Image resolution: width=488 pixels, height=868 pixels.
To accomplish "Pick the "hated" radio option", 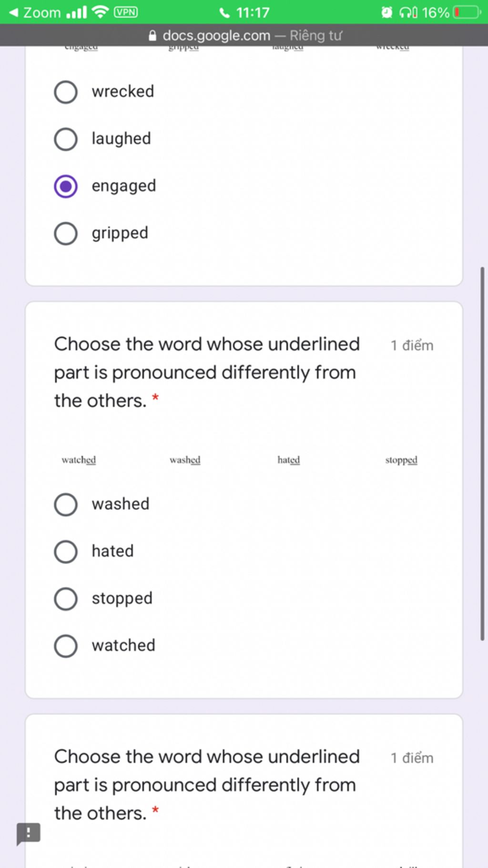I will [x=66, y=552].
